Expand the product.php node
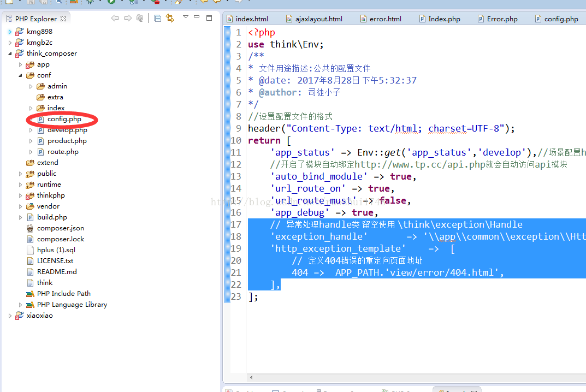 coord(31,141)
